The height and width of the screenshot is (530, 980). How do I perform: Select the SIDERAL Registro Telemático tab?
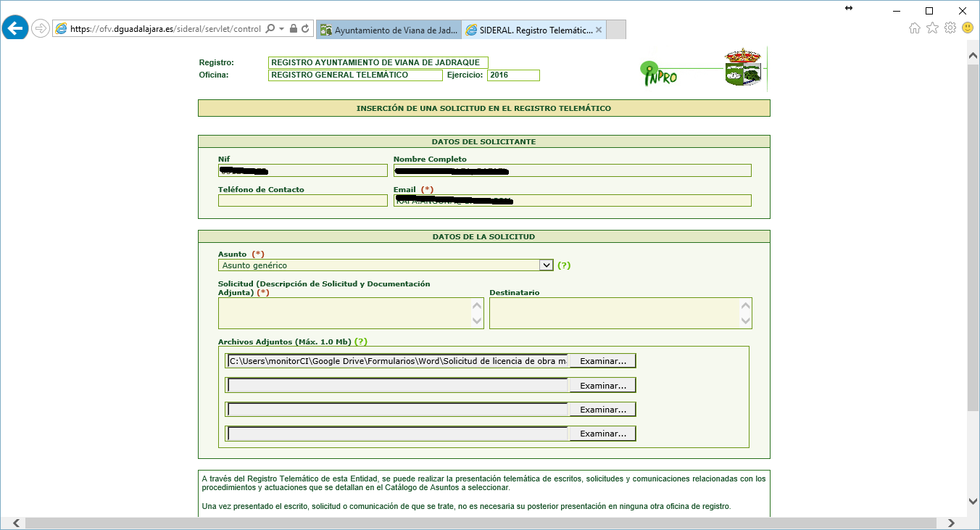[x=529, y=30]
